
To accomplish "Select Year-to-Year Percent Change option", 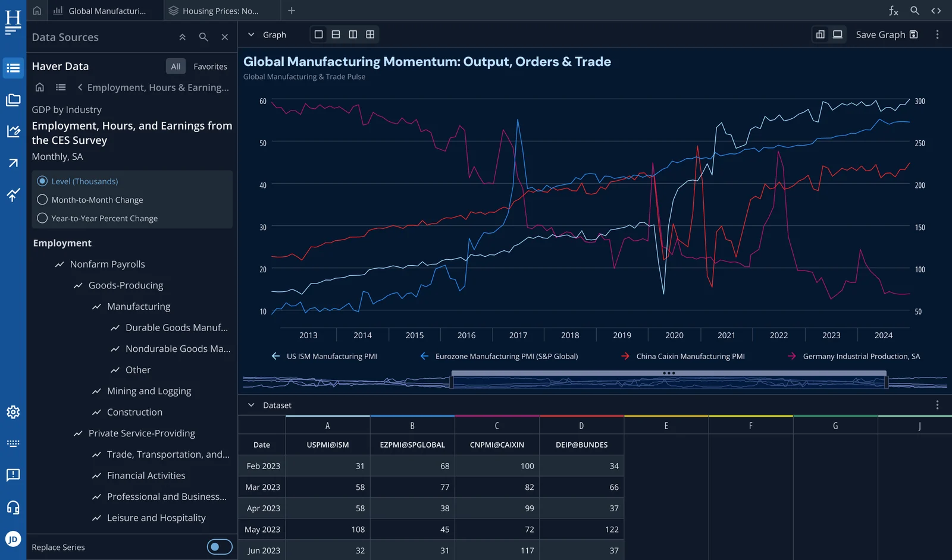I will pyautogui.click(x=42, y=218).
